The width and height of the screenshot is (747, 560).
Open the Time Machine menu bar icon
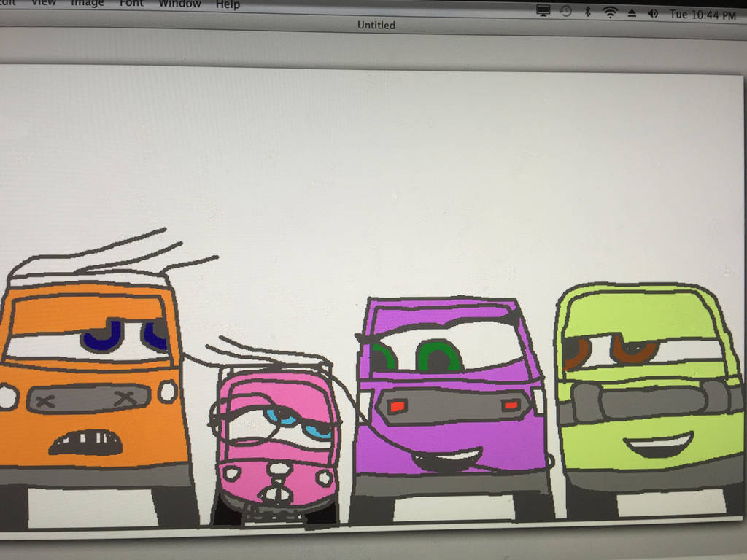pyautogui.click(x=566, y=11)
